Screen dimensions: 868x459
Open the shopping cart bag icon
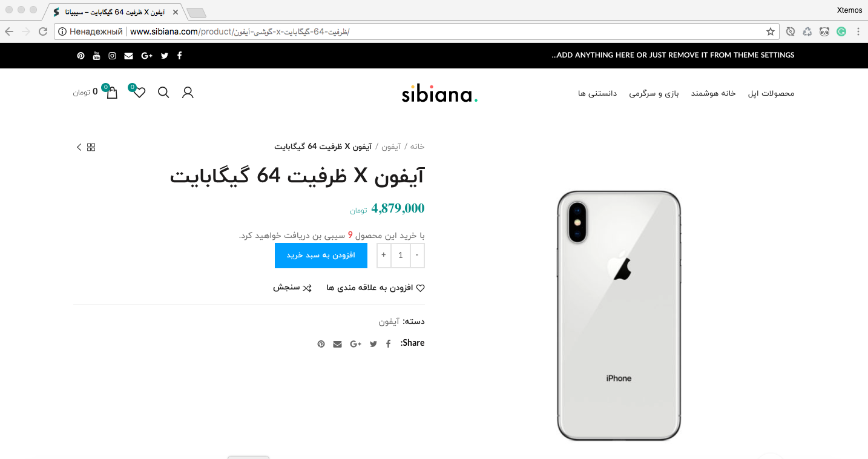pos(111,93)
